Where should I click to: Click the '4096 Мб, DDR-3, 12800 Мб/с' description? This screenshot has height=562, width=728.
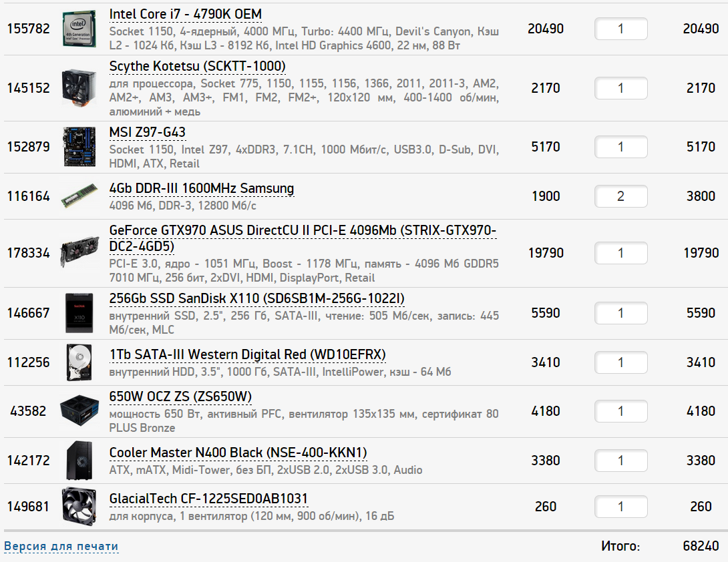tap(182, 206)
